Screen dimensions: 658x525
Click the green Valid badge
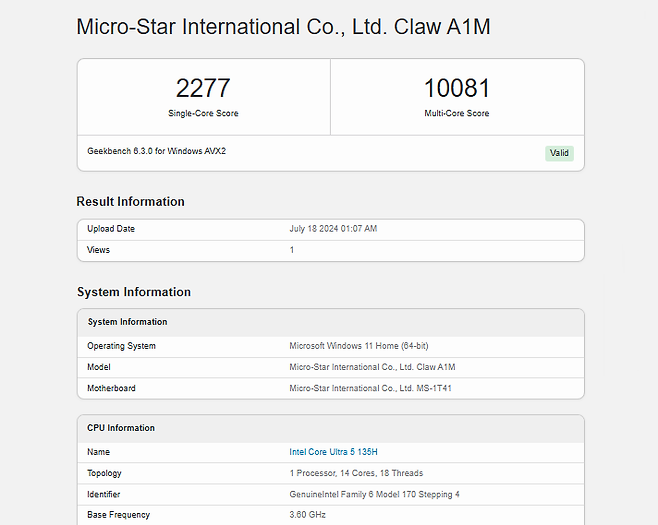tap(559, 153)
